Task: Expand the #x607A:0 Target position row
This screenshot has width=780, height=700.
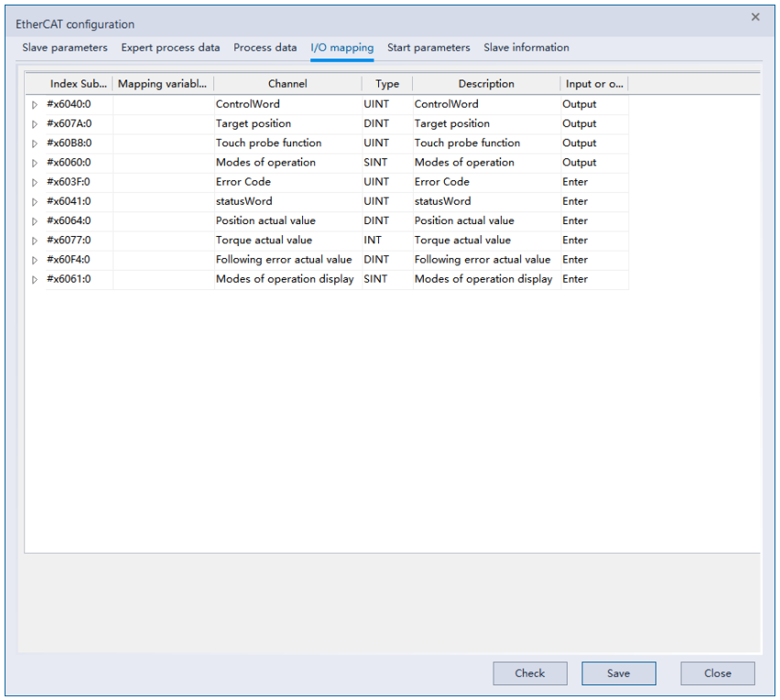Action: pyautogui.click(x=35, y=124)
